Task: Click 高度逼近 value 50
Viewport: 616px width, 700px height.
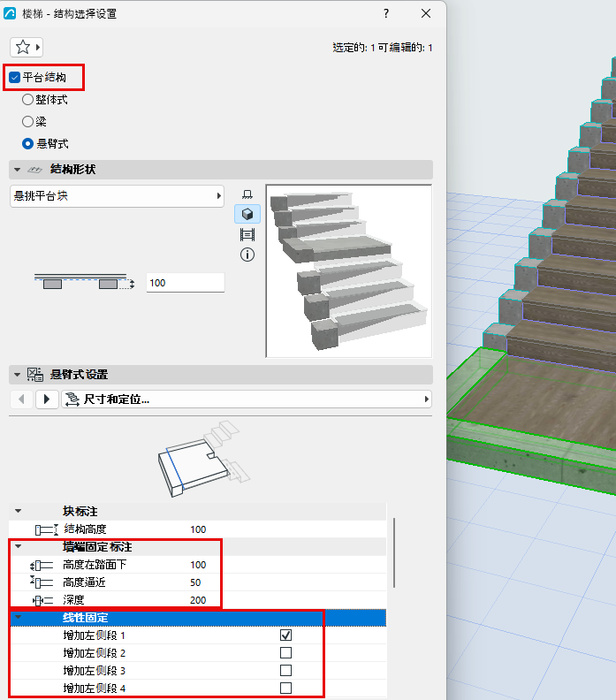Action: pos(195,582)
